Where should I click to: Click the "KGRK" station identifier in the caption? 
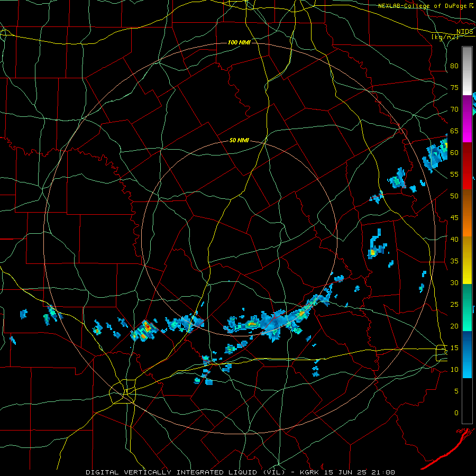click(310, 472)
